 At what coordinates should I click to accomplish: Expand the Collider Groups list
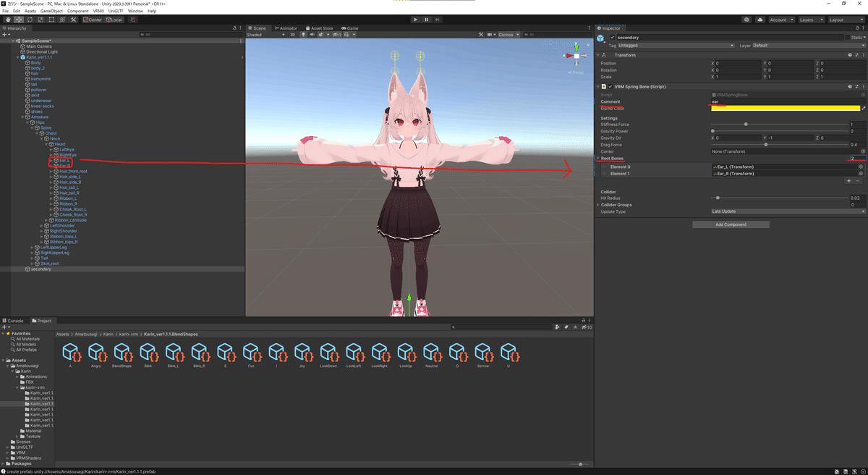(597, 205)
